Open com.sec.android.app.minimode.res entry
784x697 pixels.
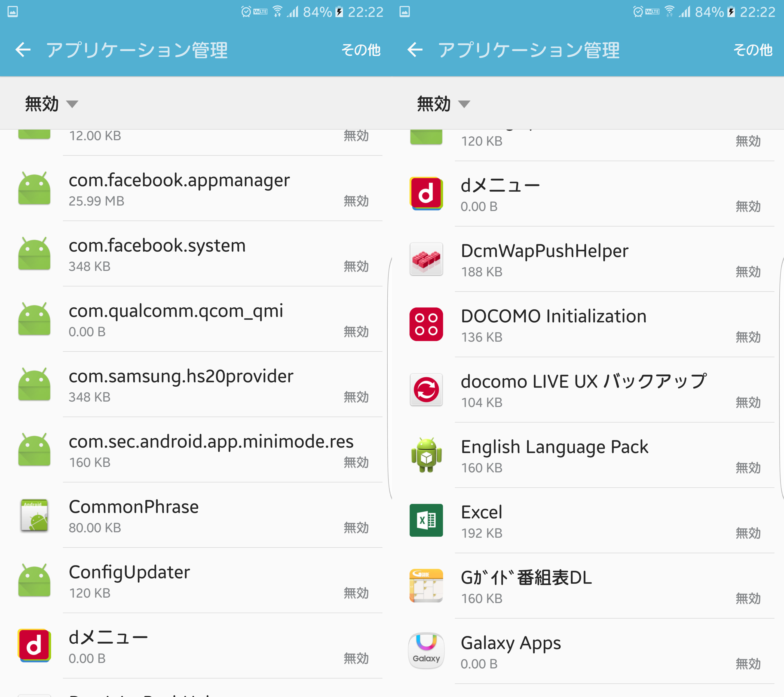tap(196, 450)
